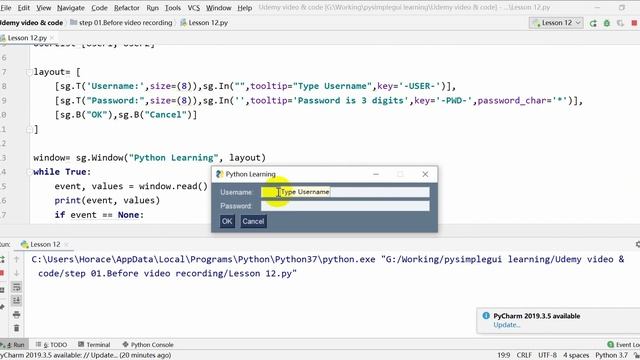
Task: Open the File menu
Action: tap(6, 8)
